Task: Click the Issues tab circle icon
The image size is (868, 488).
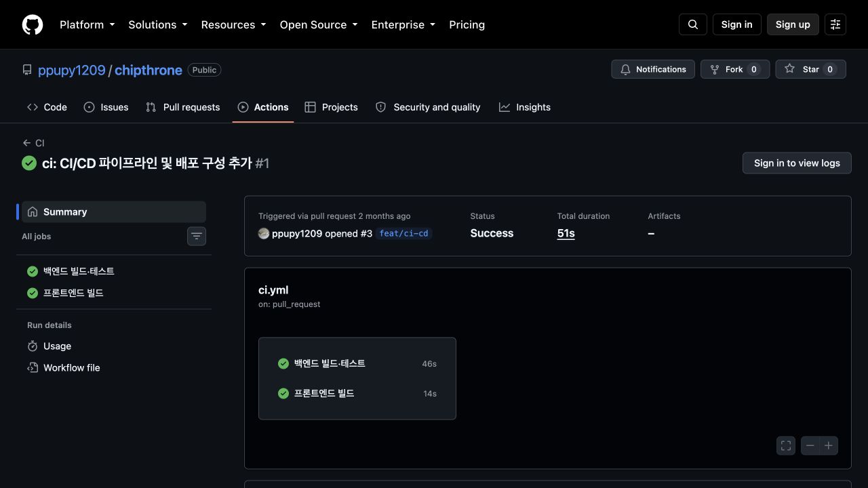Action: 89,107
